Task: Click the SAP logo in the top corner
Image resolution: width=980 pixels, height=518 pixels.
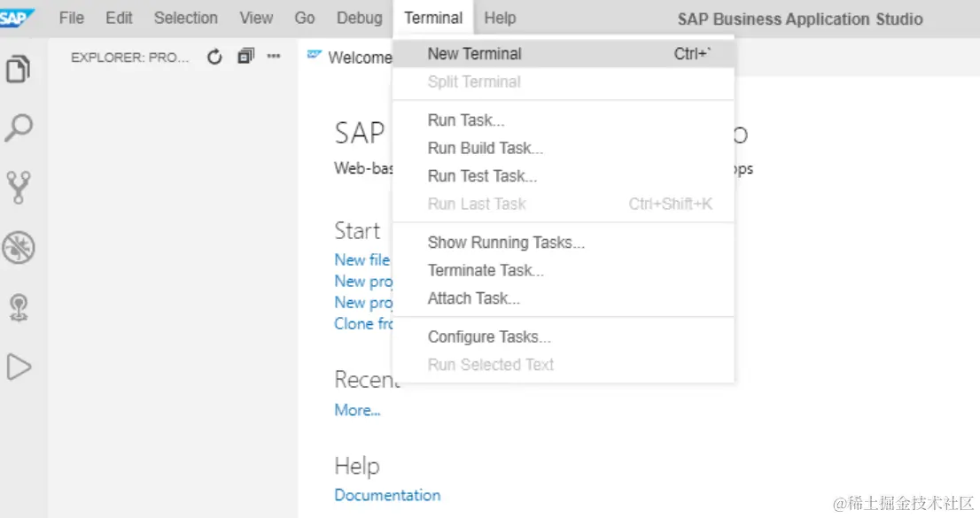Action: pyautogui.click(x=17, y=18)
